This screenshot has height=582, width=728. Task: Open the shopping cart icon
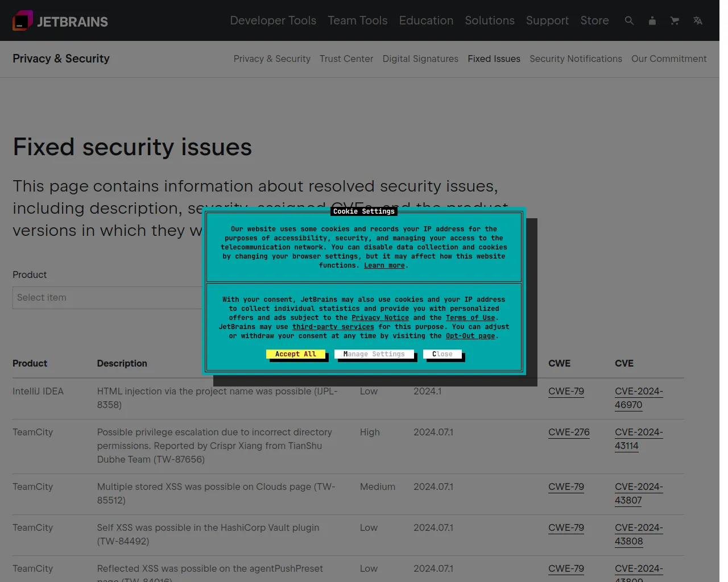click(675, 20)
